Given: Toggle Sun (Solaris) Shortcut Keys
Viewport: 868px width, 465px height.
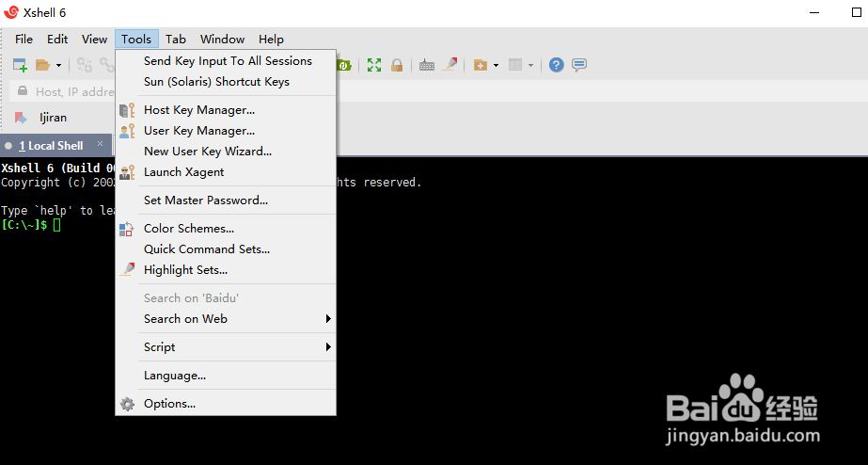Looking at the screenshot, I should [226, 82].
